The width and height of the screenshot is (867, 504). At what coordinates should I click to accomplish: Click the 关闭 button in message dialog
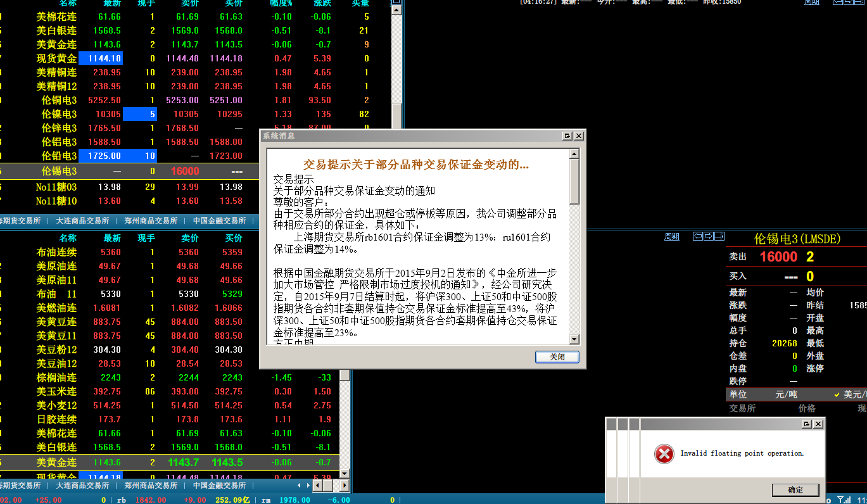(557, 357)
